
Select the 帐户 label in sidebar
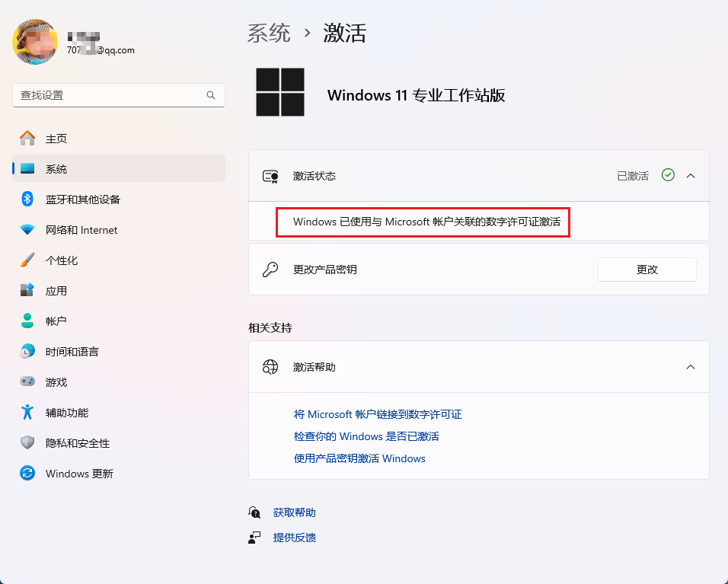[x=56, y=321]
